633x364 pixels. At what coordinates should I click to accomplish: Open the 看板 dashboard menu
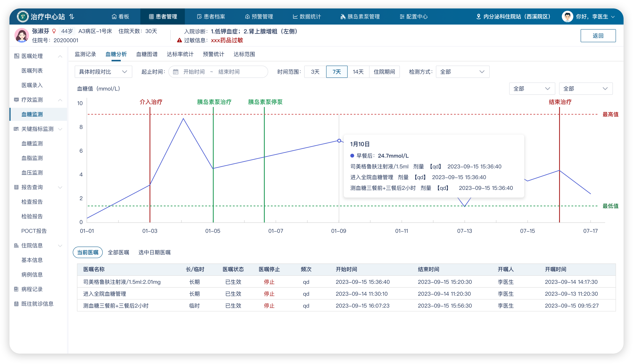120,16
